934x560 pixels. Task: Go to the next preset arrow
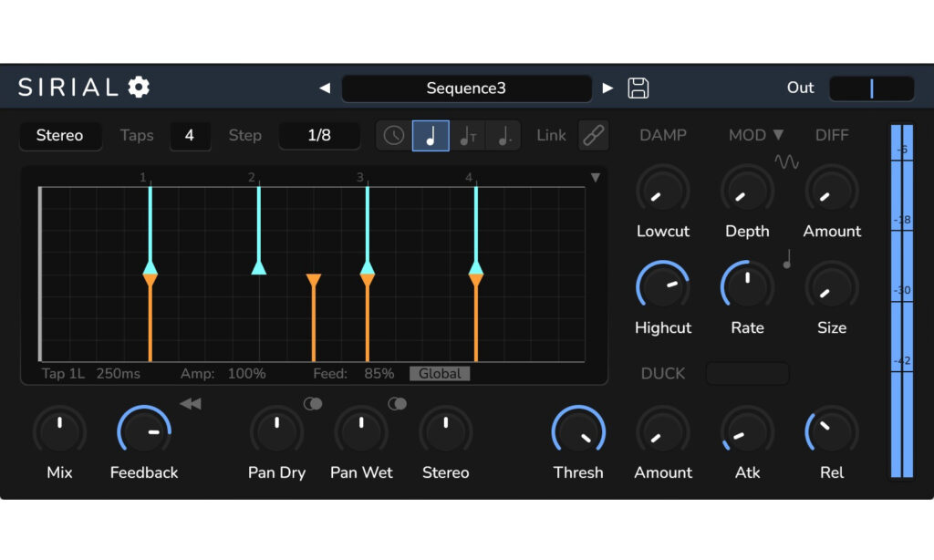[608, 88]
